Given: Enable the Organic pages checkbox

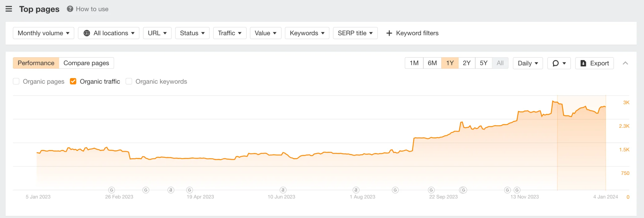Looking at the screenshot, I should click(16, 81).
